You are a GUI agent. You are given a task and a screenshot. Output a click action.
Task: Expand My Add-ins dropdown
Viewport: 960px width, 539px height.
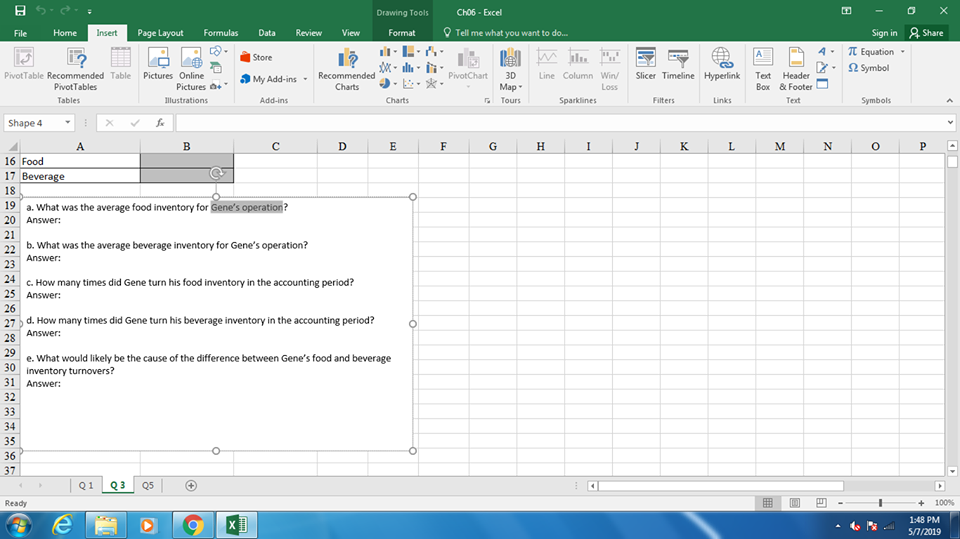[305, 79]
